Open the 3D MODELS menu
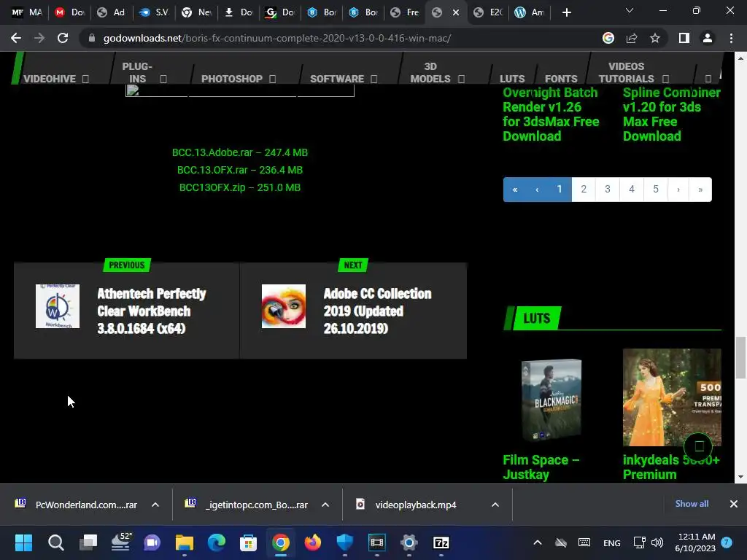 pos(437,72)
